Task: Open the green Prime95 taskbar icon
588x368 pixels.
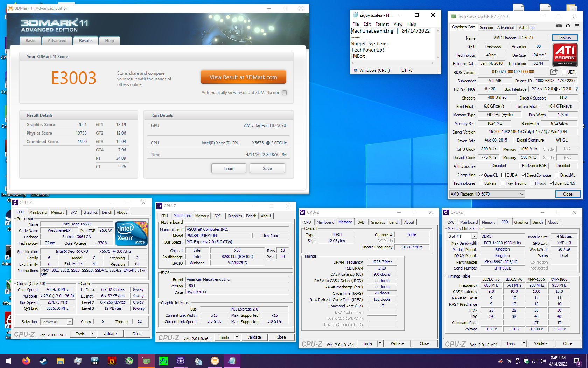Action: coord(163,361)
